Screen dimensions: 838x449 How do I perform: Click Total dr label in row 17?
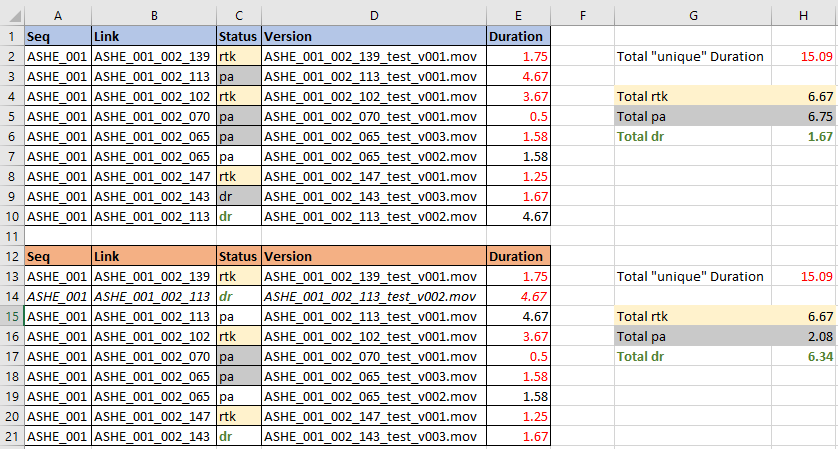(693, 357)
